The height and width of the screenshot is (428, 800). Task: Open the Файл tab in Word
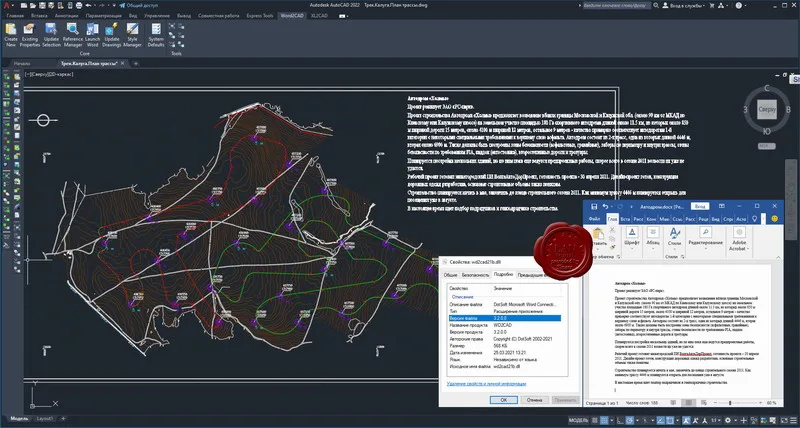(594, 218)
